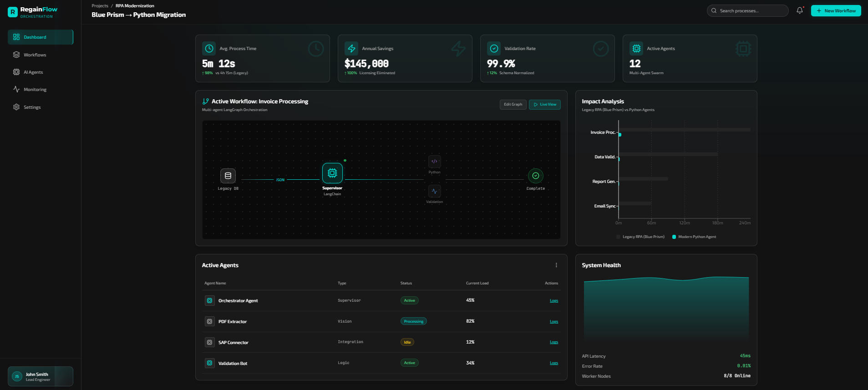Click the PDF Extractor agent icon

tap(209, 322)
